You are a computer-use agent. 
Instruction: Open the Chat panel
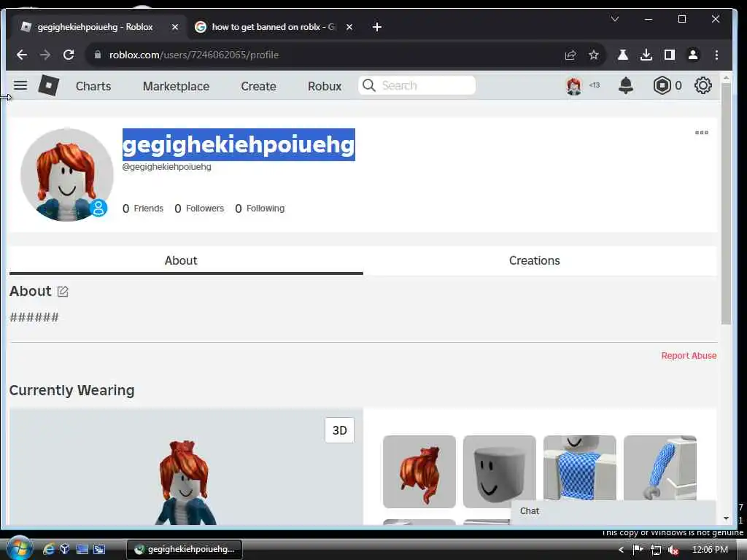tap(614, 511)
